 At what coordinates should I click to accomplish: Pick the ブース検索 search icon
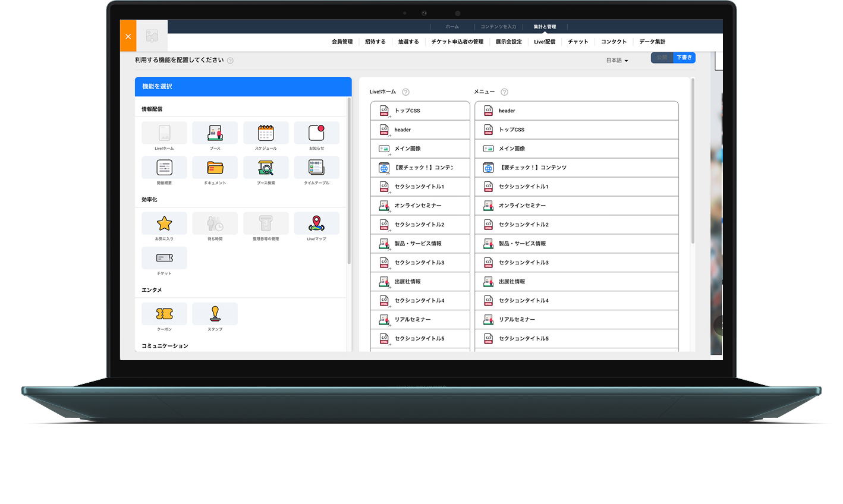coord(266,168)
